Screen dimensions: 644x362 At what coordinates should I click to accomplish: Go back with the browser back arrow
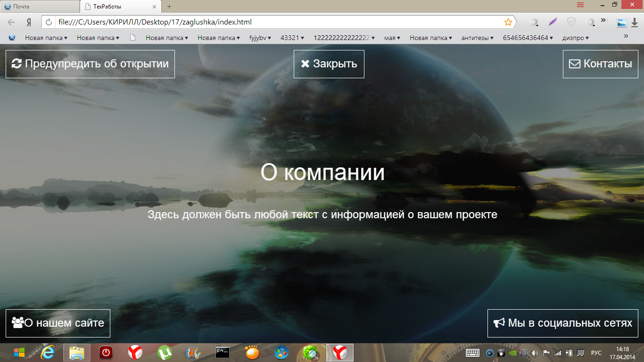11,22
